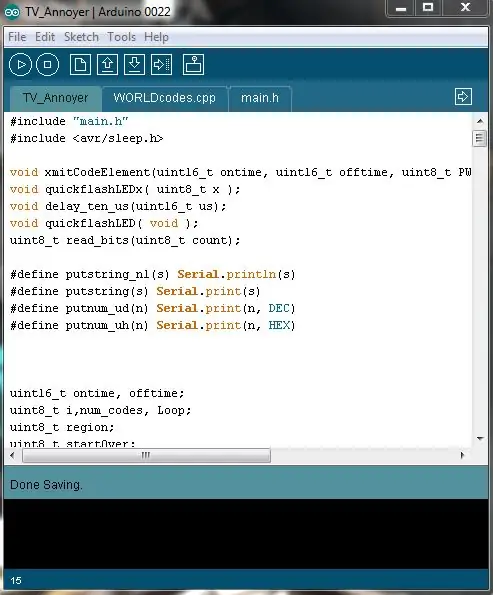Click the DEC keyword in putnum_ud
The height and width of the screenshot is (595, 493).
tap(279, 308)
